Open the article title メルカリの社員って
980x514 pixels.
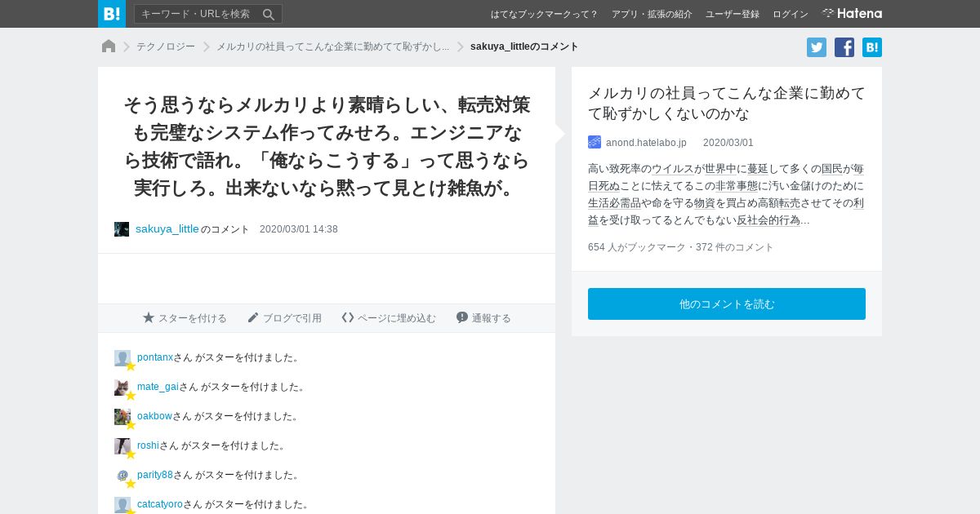[x=727, y=103]
